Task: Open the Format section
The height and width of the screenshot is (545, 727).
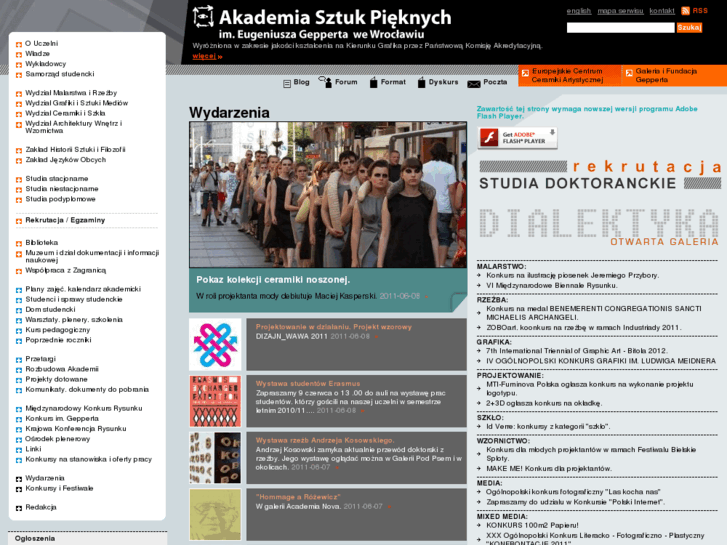Action: (393, 82)
